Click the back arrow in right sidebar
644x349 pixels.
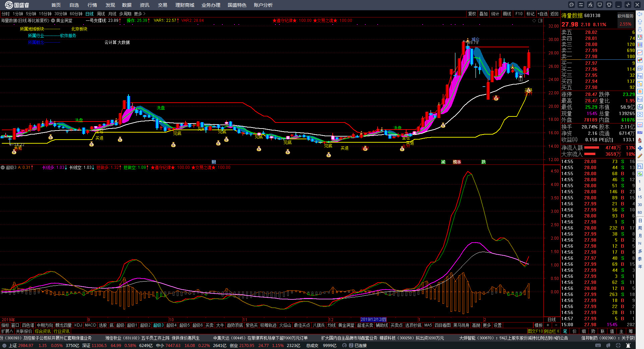tap(640, 14)
